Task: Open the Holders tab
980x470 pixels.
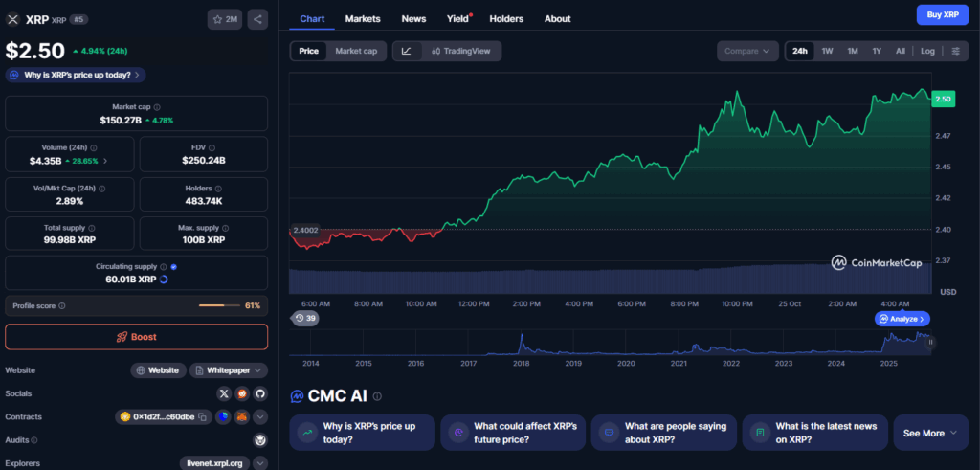Action: point(506,18)
